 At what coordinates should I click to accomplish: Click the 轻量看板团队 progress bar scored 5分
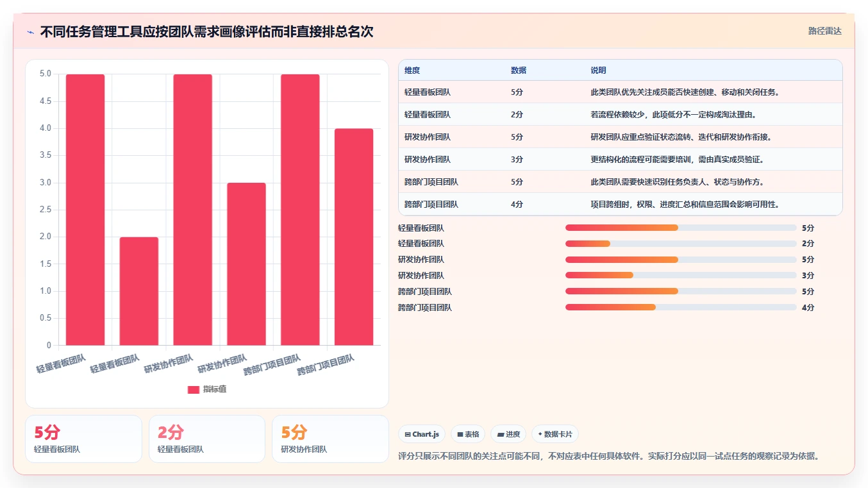click(681, 228)
